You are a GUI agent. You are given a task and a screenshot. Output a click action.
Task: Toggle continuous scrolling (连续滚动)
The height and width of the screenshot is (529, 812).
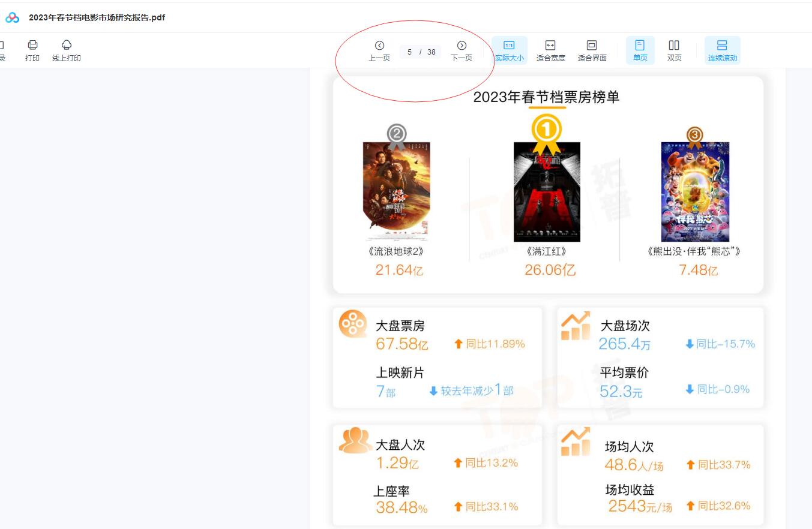point(722,50)
